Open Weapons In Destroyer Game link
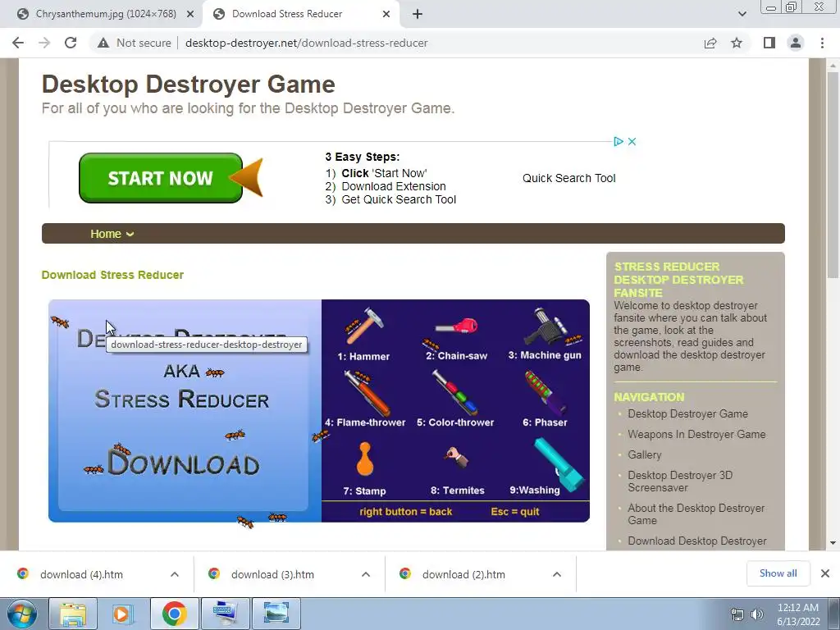 click(x=696, y=434)
